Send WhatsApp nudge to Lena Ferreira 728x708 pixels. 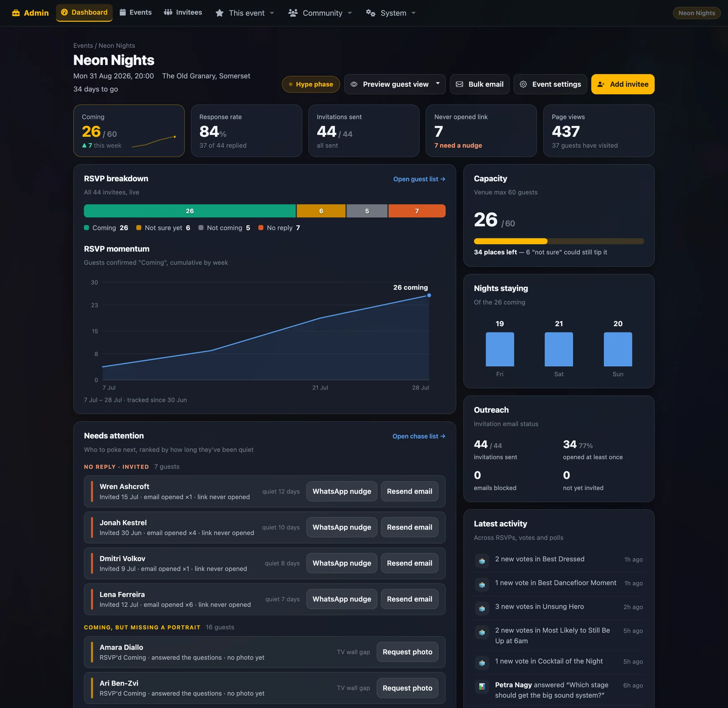pyautogui.click(x=342, y=599)
